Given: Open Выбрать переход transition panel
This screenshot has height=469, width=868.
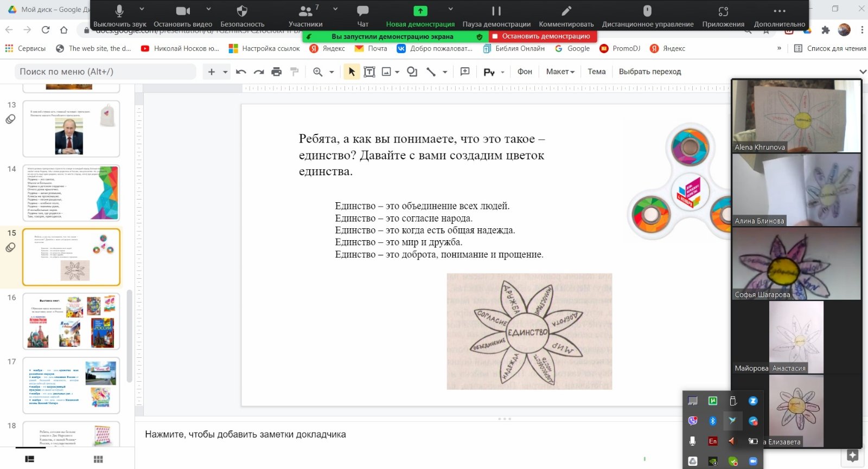Looking at the screenshot, I should [650, 72].
